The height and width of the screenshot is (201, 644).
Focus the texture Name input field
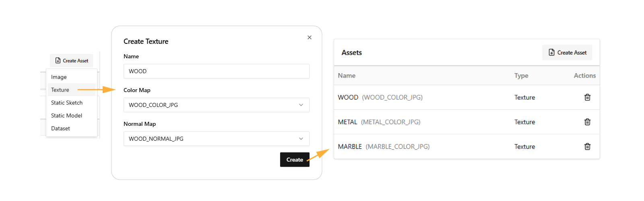(216, 71)
